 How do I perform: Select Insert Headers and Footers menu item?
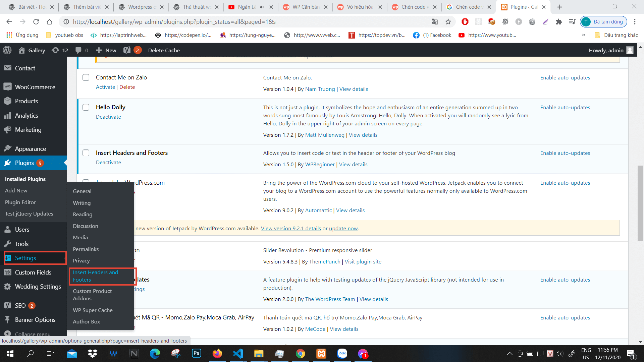[x=96, y=276]
